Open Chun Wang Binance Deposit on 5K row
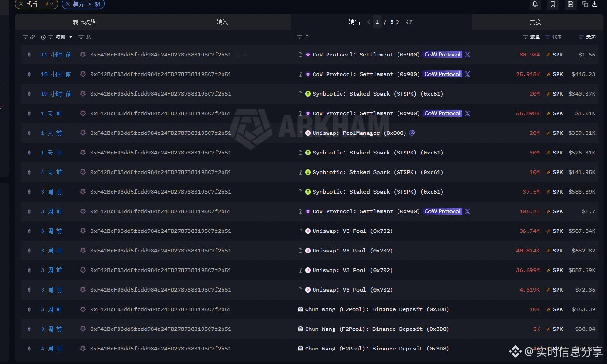Image resolution: width=607 pixels, height=364 pixels. (x=377, y=329)
